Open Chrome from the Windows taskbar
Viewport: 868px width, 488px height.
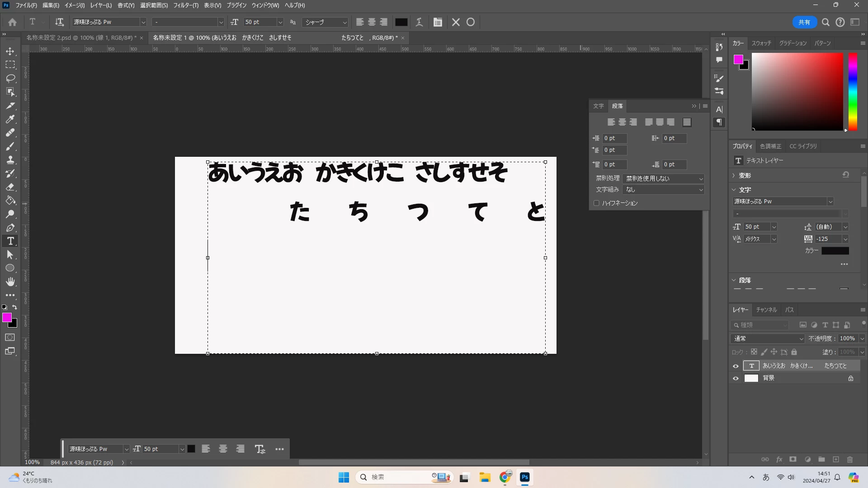point(505,477)
